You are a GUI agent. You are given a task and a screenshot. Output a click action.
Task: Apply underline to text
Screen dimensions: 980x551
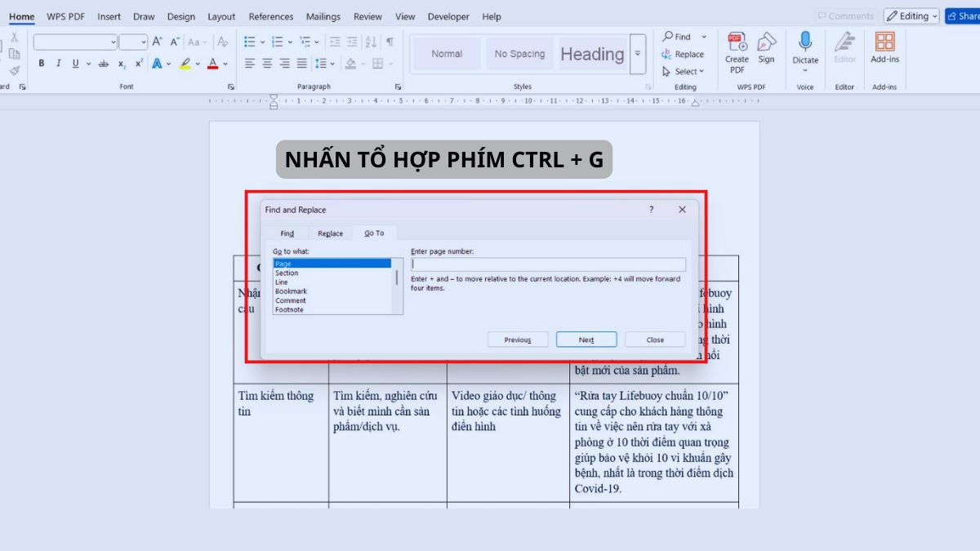[x=75, y=64]
